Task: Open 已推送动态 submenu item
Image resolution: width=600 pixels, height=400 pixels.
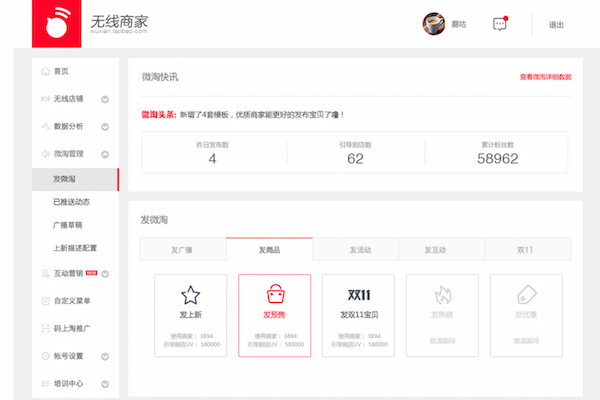Action: click(71, 202)
